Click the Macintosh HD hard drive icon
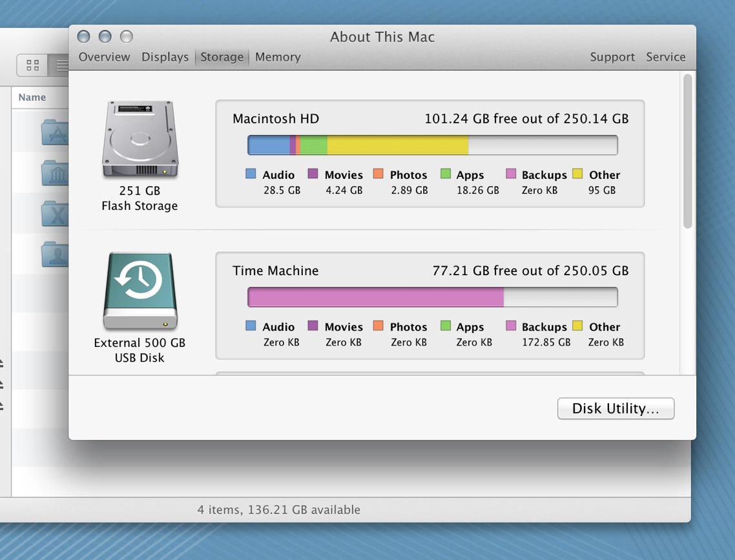Image resolution: width=735 pixels, height=560 pixels. point(140,139)
